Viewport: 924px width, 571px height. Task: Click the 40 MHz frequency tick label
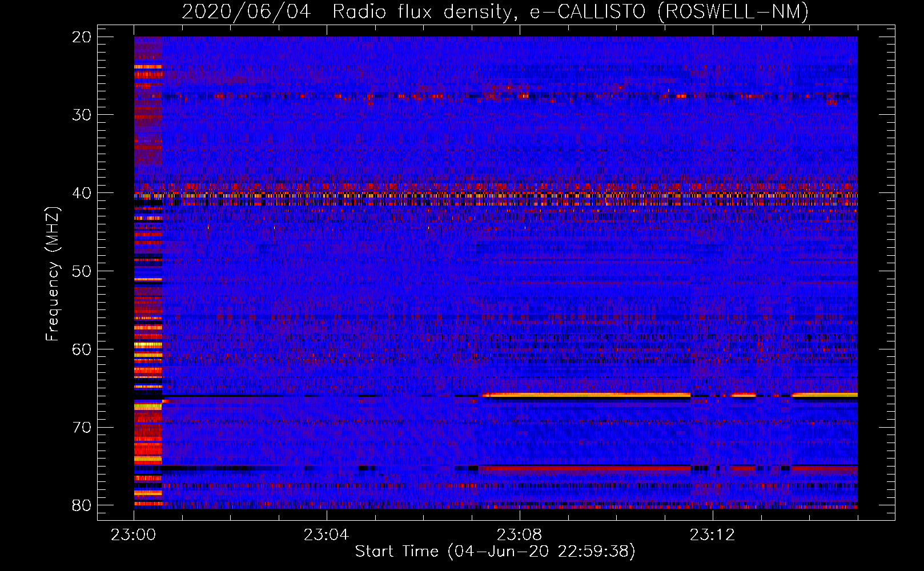pyautogui.click(x=82, y=193)
